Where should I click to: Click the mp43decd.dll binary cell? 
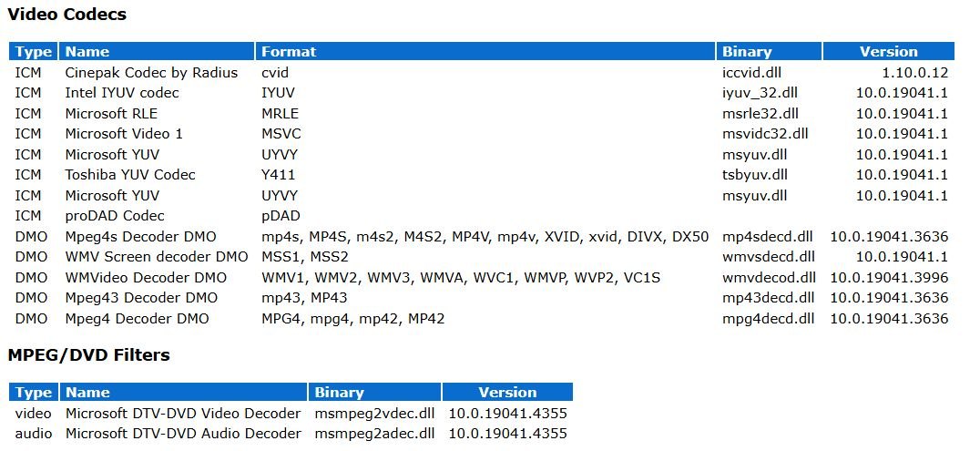click(768, 298)
